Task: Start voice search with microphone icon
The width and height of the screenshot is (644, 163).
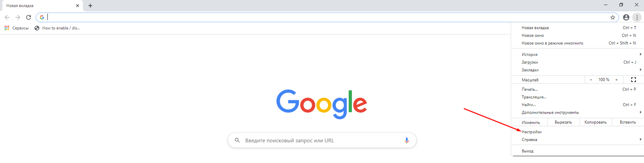Action: [x=407, y=141]
